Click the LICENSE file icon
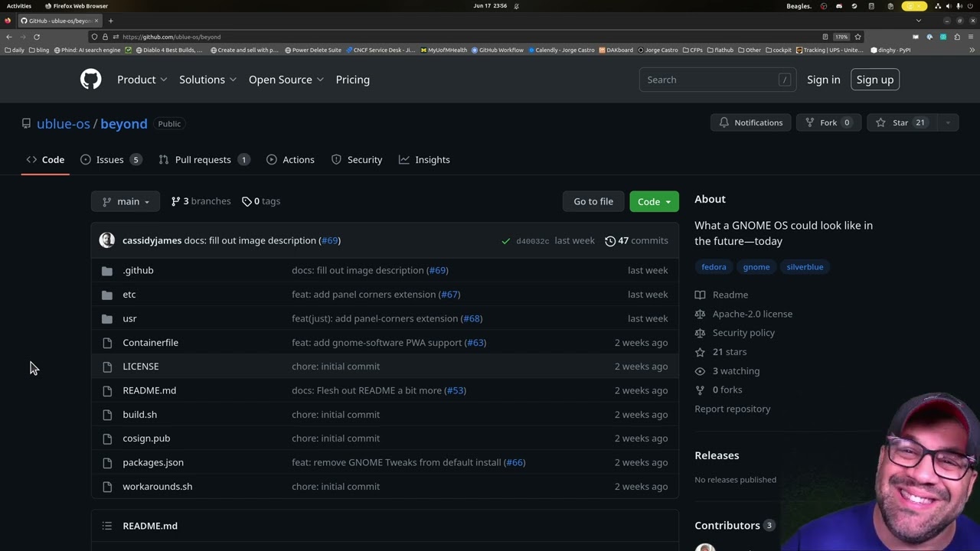The image size is (980, 551). coord(107,367)
